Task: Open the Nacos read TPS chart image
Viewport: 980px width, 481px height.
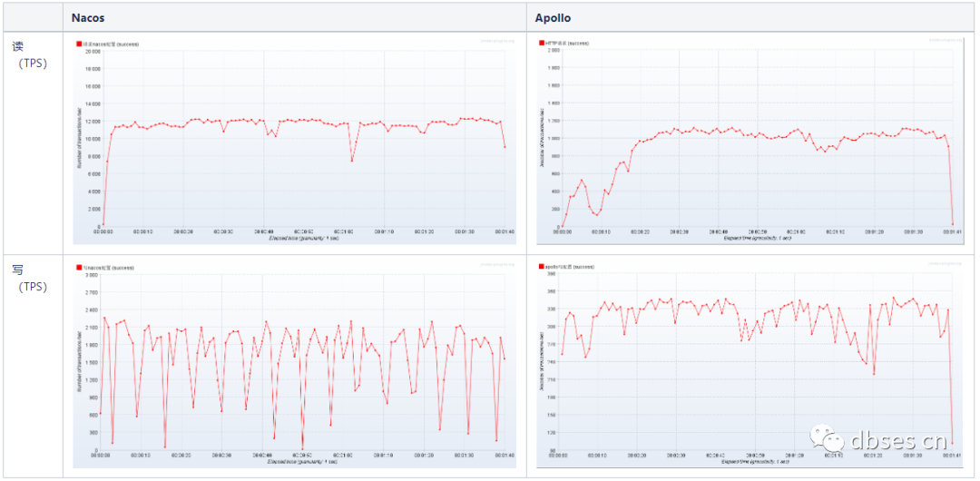Action: (x=294, y=142)
